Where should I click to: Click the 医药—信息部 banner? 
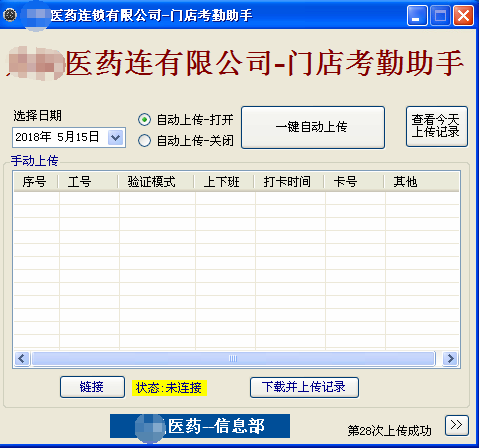pyautogui.click(x=200, y=426)
